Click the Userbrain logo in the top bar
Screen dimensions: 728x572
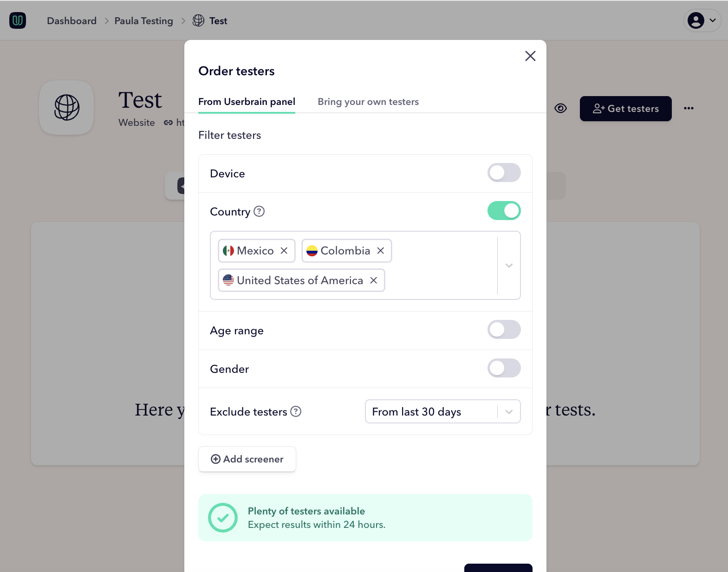click(18, 20)
